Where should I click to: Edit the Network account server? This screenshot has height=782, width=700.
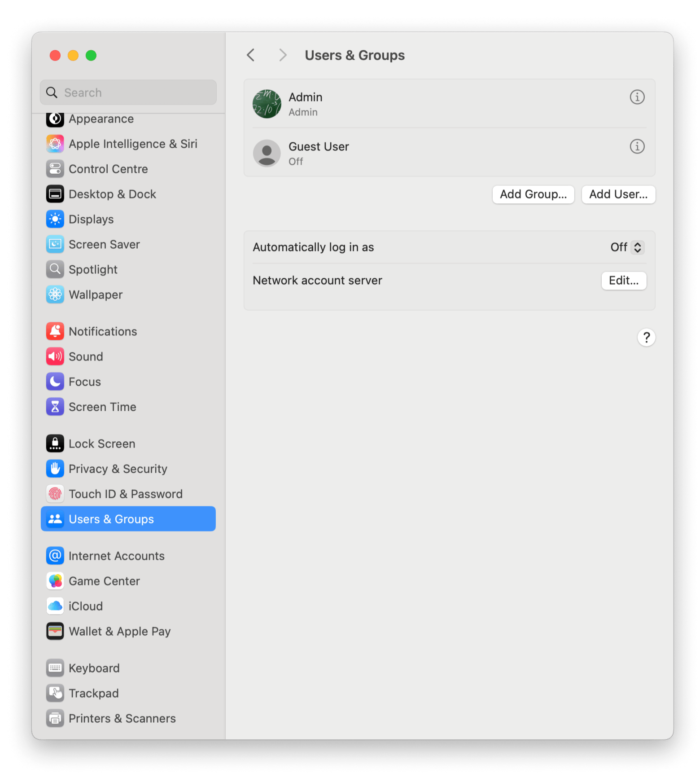623,281
